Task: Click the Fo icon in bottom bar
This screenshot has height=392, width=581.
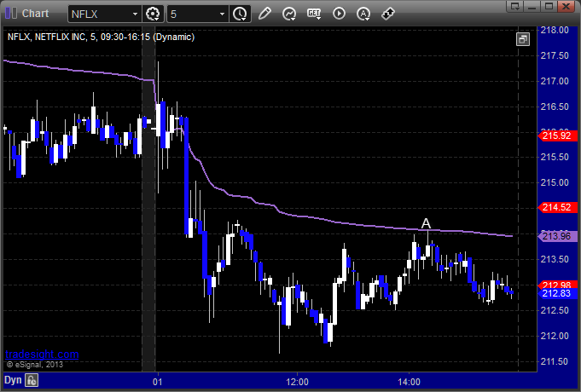Action: (32, 380)
